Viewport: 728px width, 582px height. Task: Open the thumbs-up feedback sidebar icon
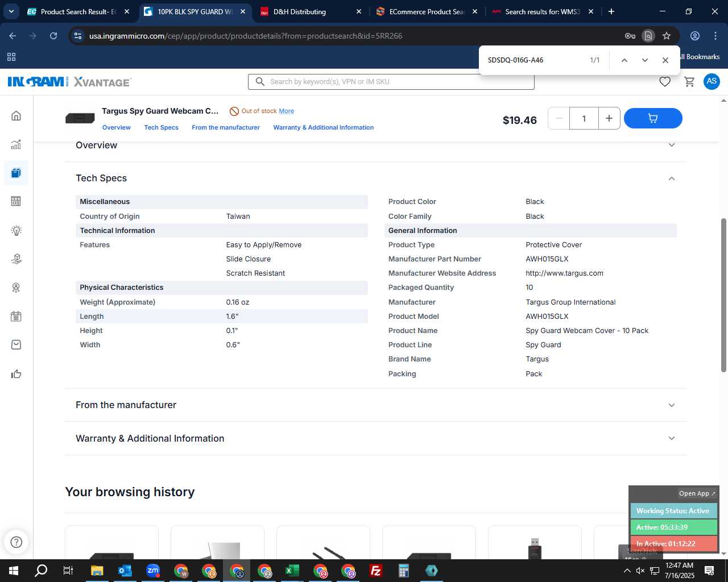coord(16,373)
